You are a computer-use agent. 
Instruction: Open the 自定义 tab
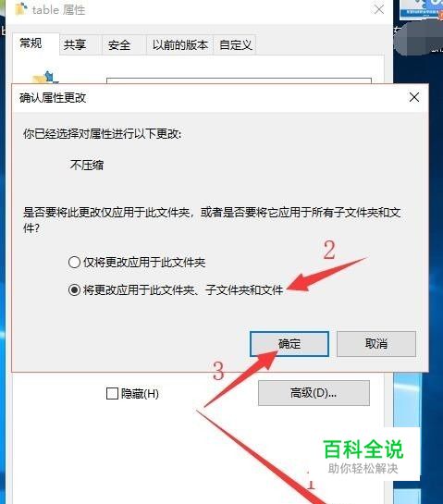235,44
